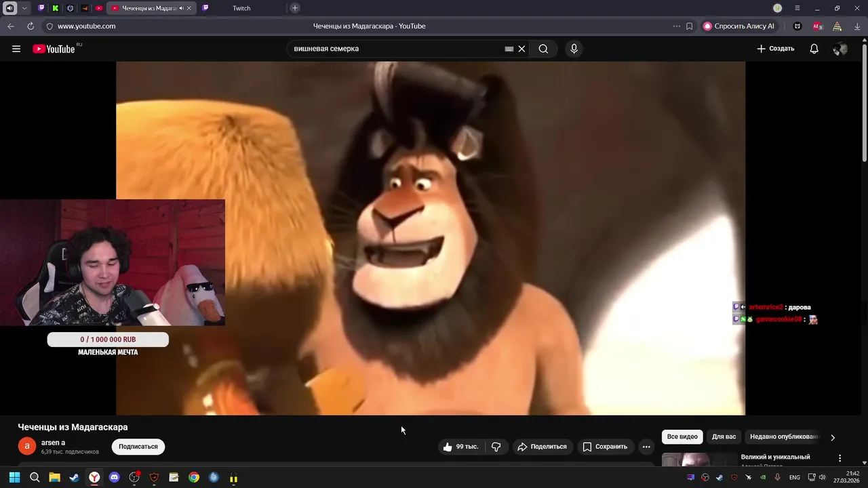Viewport: 868px width, 488px height.
Task: Switch to the Twitch tab
Action: click(x=241, y=8)
